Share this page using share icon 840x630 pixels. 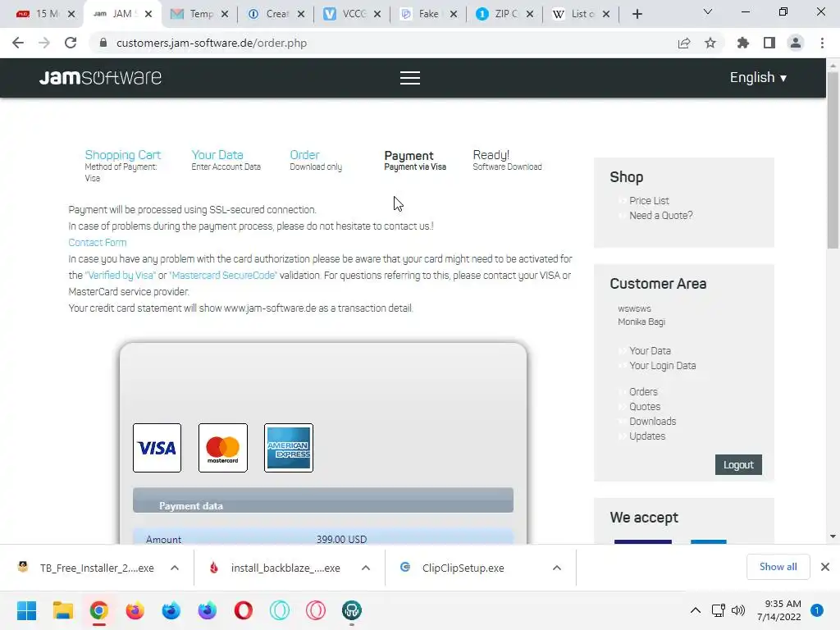click(x=684, y=43)
